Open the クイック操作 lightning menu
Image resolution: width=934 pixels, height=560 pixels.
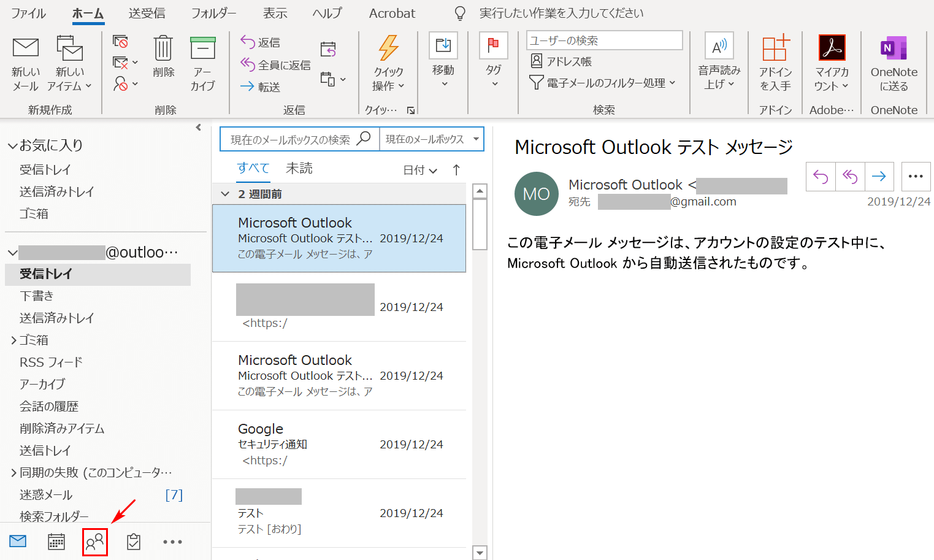point(388,64)
